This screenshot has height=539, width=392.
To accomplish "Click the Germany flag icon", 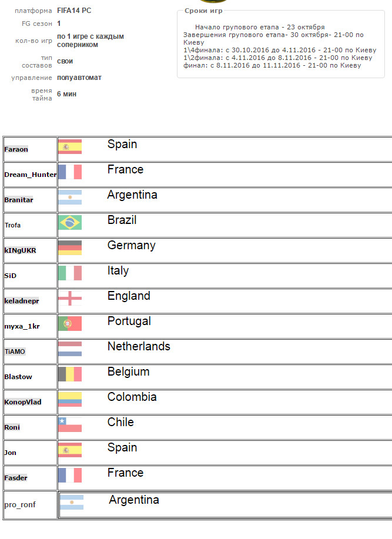I will (70, 248).
